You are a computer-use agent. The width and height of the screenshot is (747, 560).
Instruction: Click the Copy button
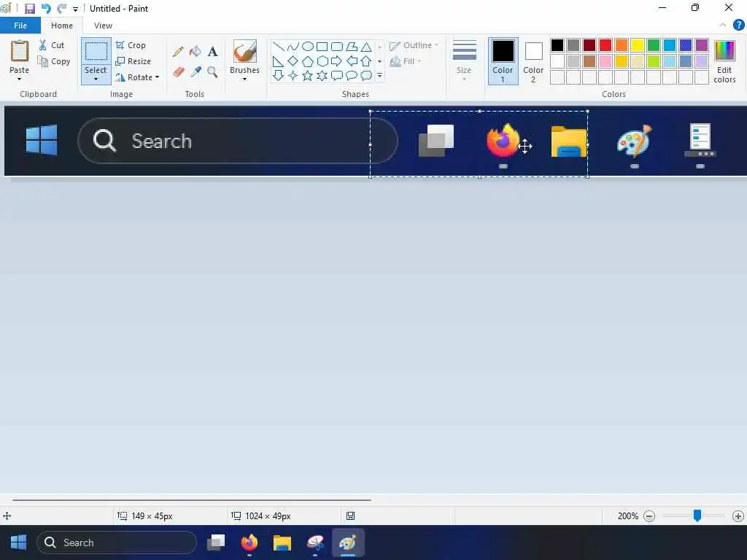pyautogui.click(x=54, y=61)
